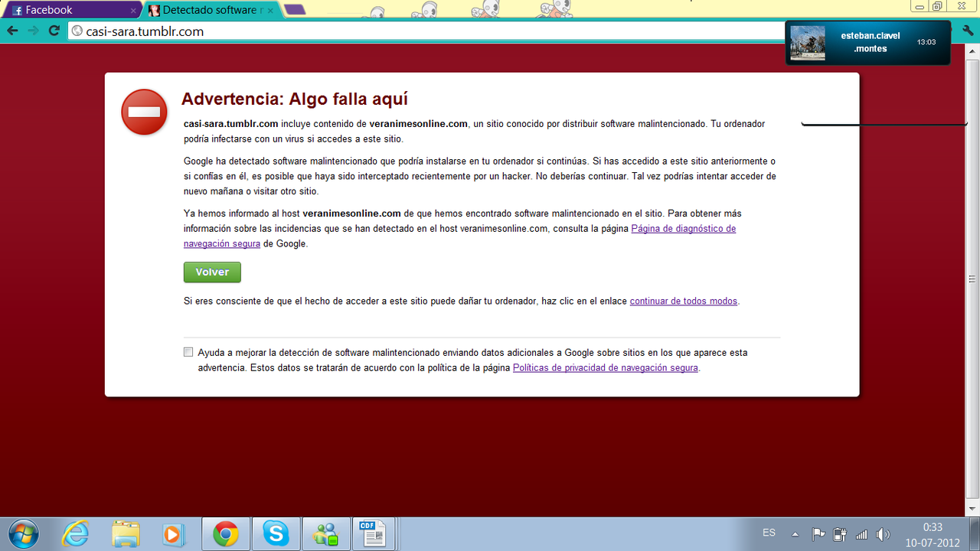
Task: Open the Windows Start menu
Action: 23,533
